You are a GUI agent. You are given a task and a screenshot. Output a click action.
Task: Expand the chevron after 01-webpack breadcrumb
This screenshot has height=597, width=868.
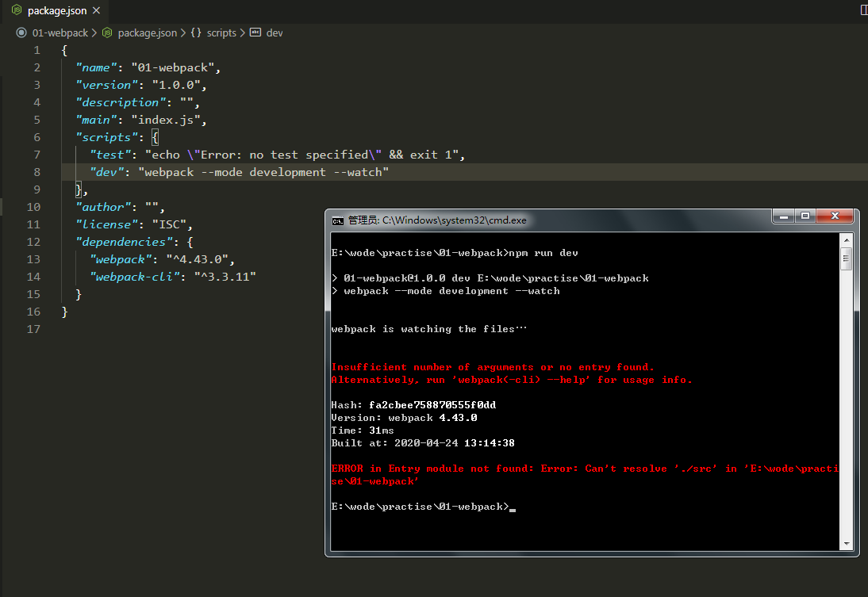pyautogui.click(x=94, y=33)
